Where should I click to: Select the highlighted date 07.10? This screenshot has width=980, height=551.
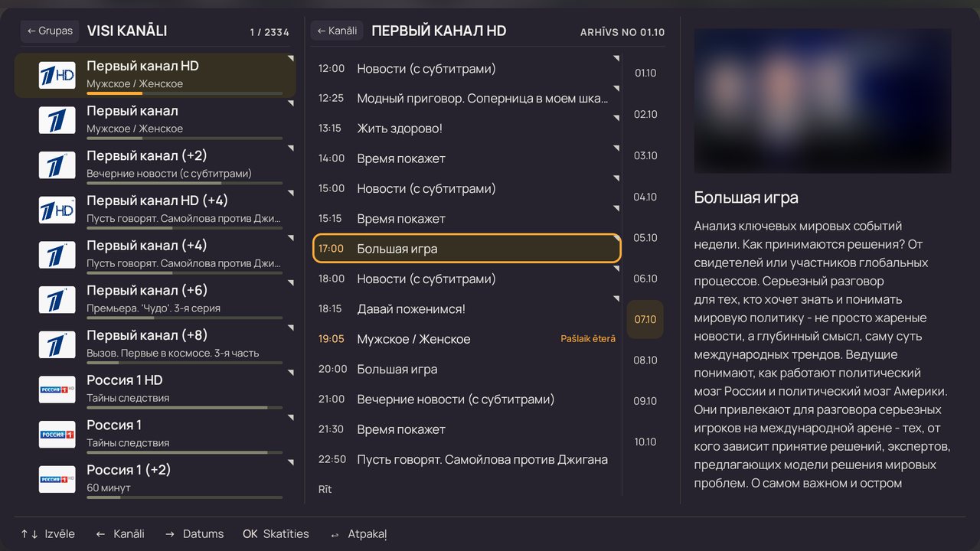coord(645,320)
